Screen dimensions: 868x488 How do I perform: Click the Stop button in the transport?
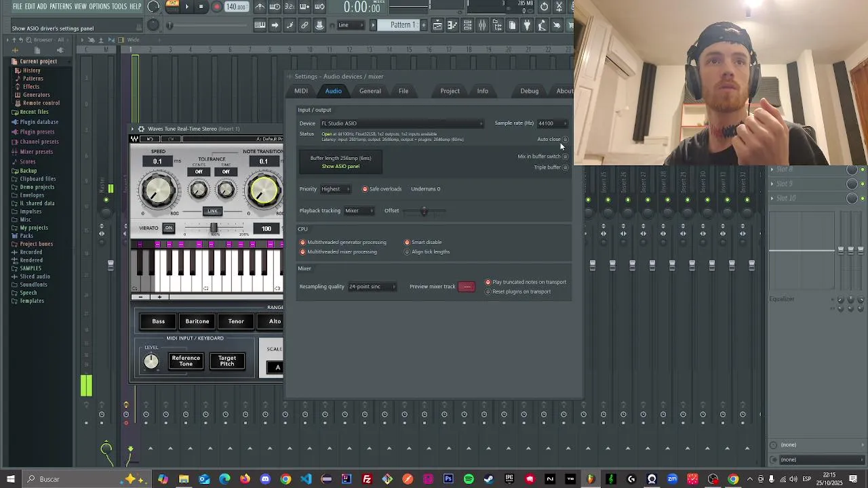(x=201, y=7)
